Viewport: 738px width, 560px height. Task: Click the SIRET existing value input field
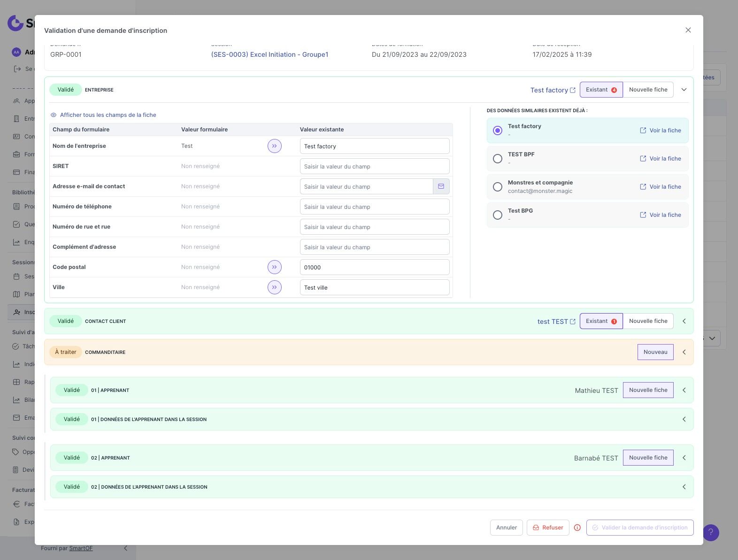coord(374,166)
